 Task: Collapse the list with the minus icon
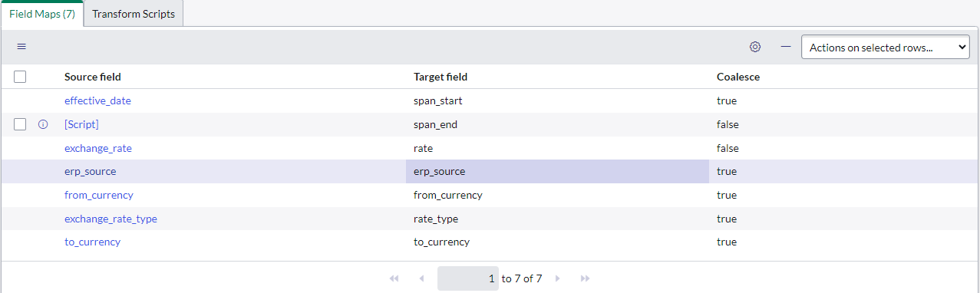(x=786, y=47)
